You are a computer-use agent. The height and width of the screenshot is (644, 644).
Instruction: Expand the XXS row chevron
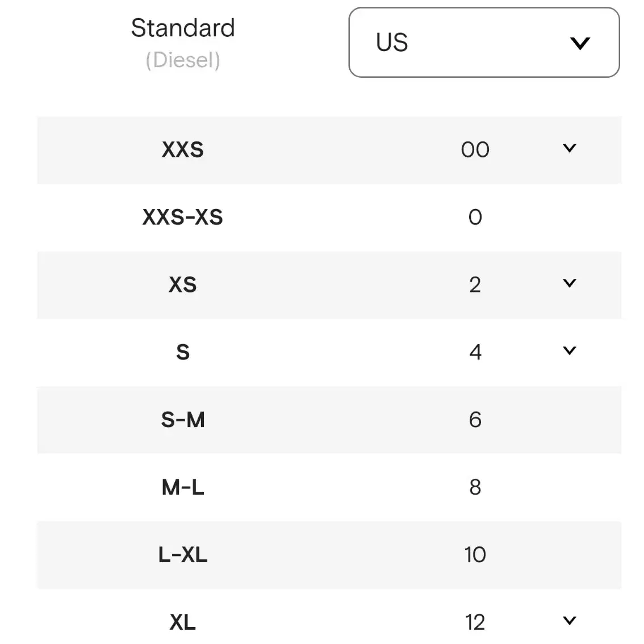pos(569,148)
